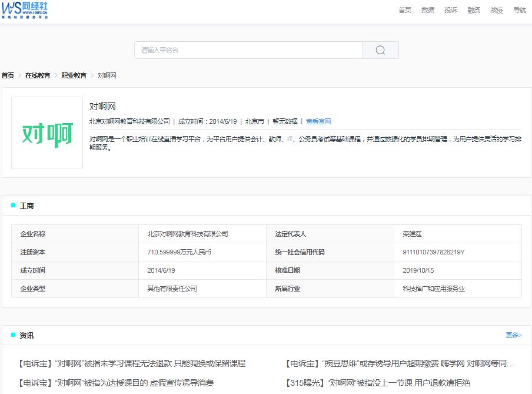
Task: Open the 首页 navigation menu item
Action: click(x=404, y=10)
